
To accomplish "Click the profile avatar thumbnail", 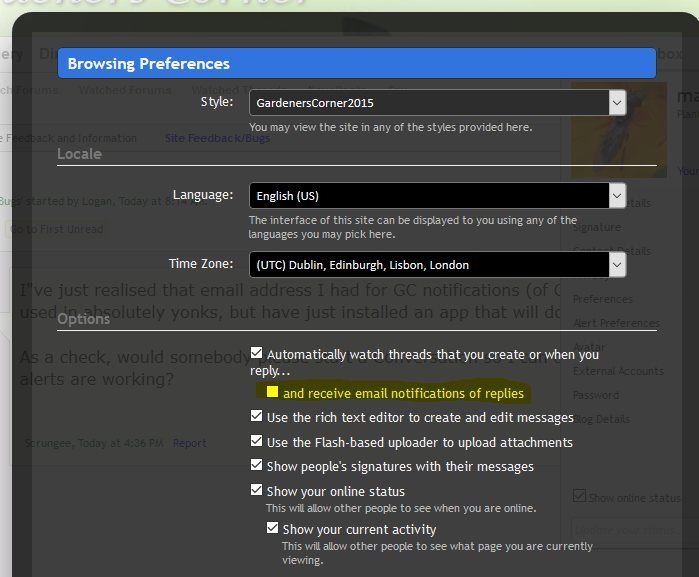I will pyautogui.click(x=618, y=128).
